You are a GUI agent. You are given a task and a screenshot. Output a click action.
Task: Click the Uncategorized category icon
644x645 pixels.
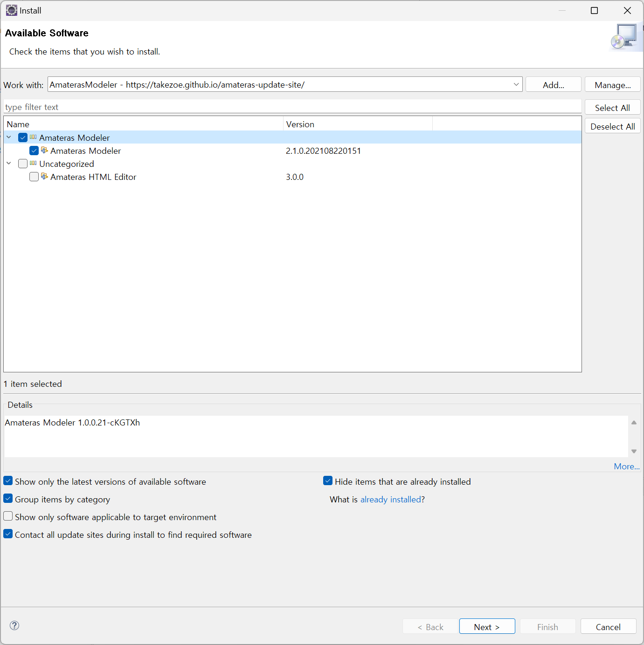pos(33,163)
